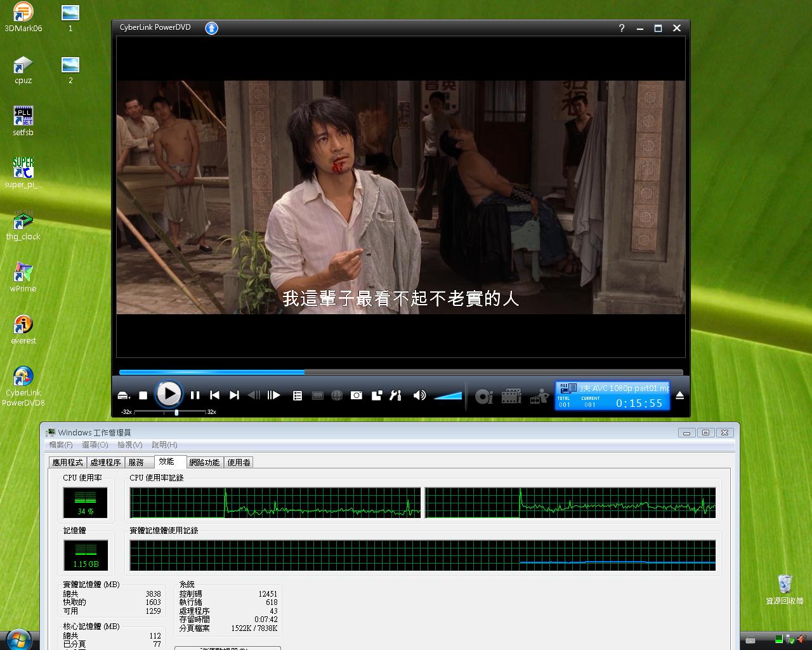Click the elapsed time 0:15:55 display
812x650 pixels.
(639, 403)
